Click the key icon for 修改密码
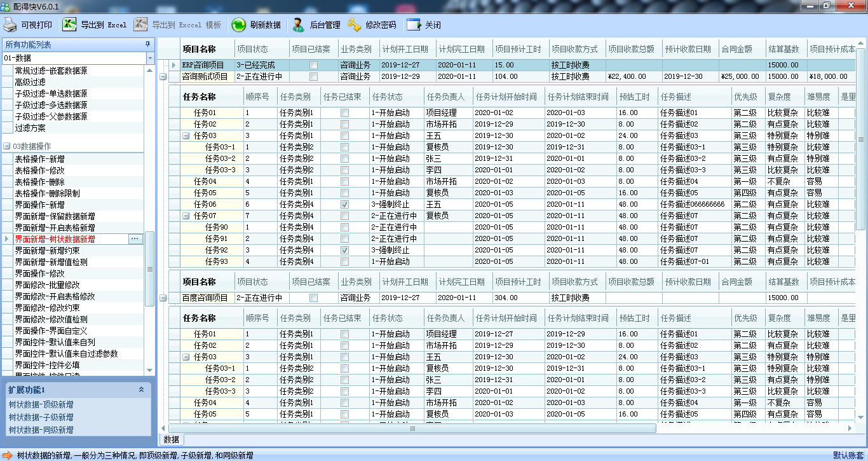This screenshot has width=868, height=461. click(x=355, y=25)
